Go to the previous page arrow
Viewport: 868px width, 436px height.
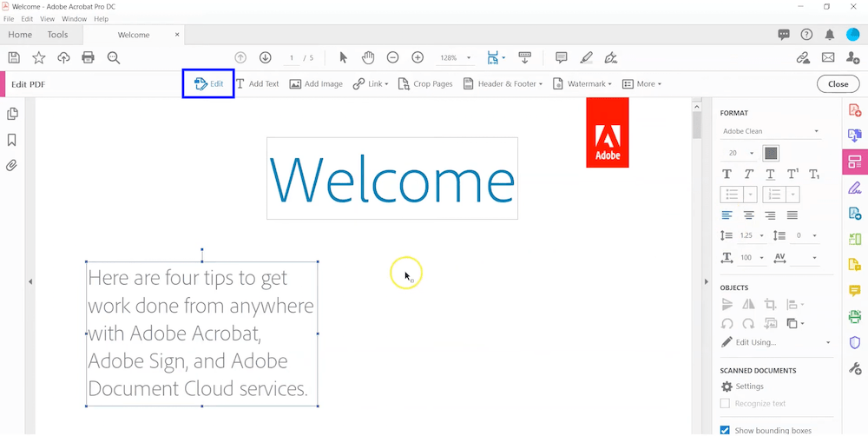240,57
